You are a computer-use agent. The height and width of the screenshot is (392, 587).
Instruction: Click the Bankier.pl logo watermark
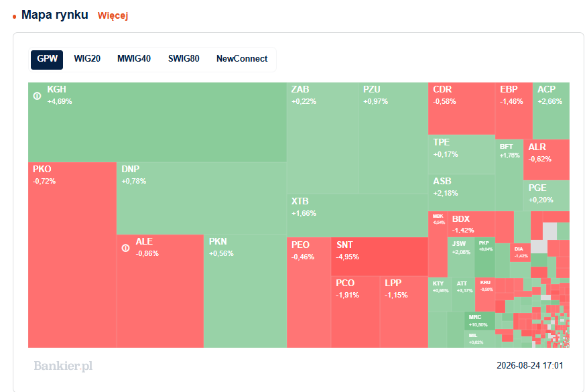point(63,366)
